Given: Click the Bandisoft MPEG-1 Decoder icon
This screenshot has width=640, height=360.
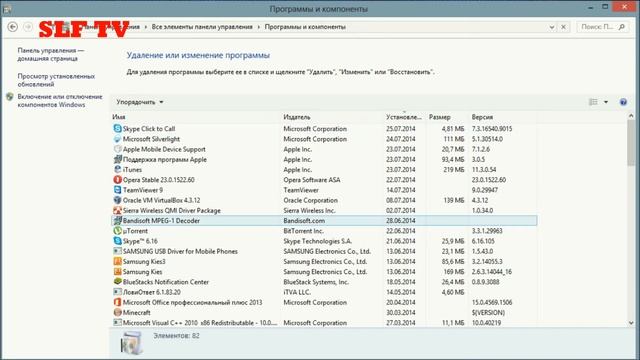Looking at the screenshot, I should point(118,220).
